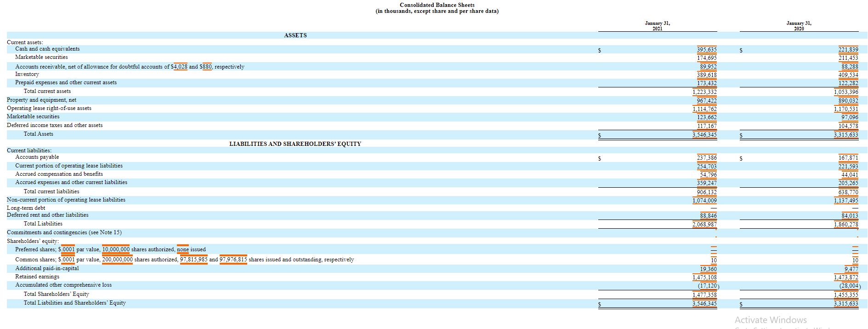
Task: Select the 97,815,985 shares issued figure
Action: click(193, 260)
